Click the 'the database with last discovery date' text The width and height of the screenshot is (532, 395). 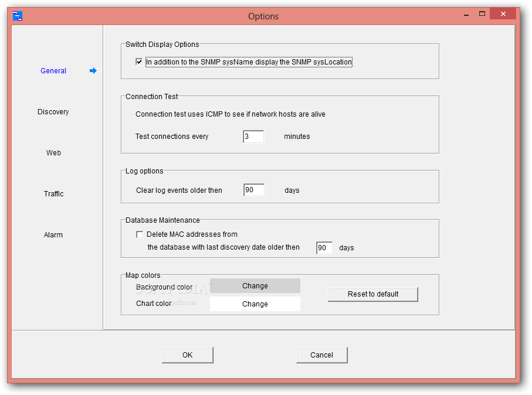(223, 247)
